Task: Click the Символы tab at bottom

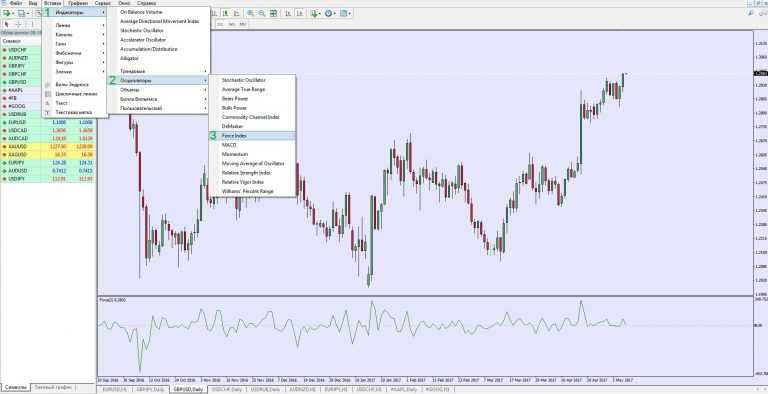Action: click(x=15, y=387)
